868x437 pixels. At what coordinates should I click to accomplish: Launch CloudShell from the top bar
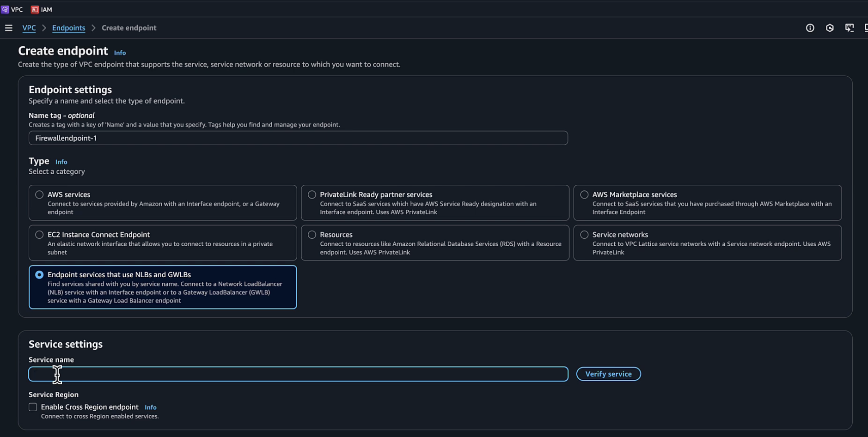pos(849,28)
